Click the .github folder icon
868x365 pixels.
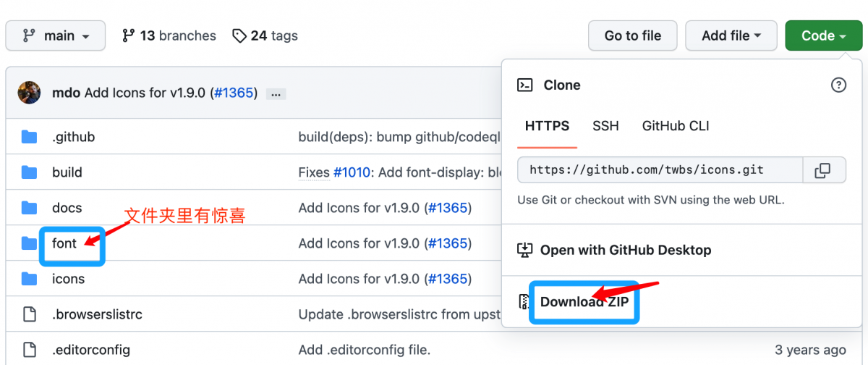tap(29, 137)
